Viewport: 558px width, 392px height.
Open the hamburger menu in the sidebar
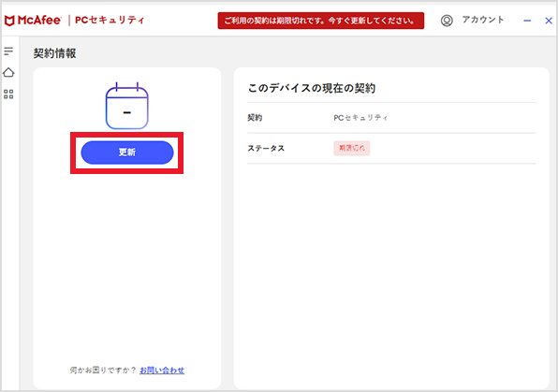point(8,51)
